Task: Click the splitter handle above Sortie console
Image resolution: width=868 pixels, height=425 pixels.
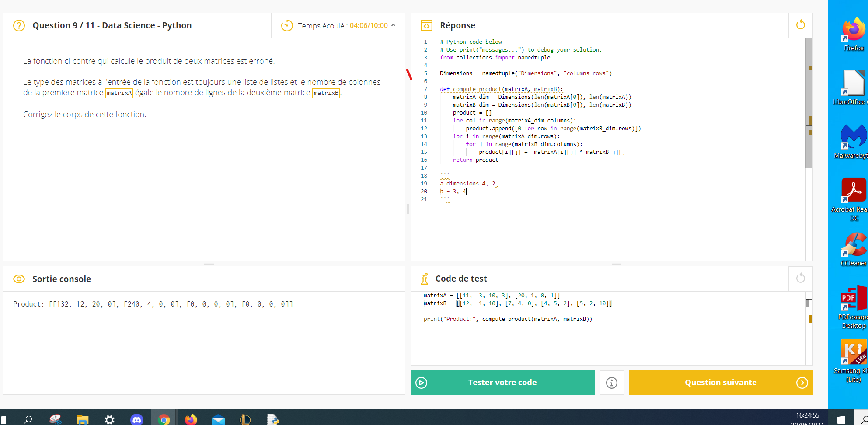Action: [209, 264]
